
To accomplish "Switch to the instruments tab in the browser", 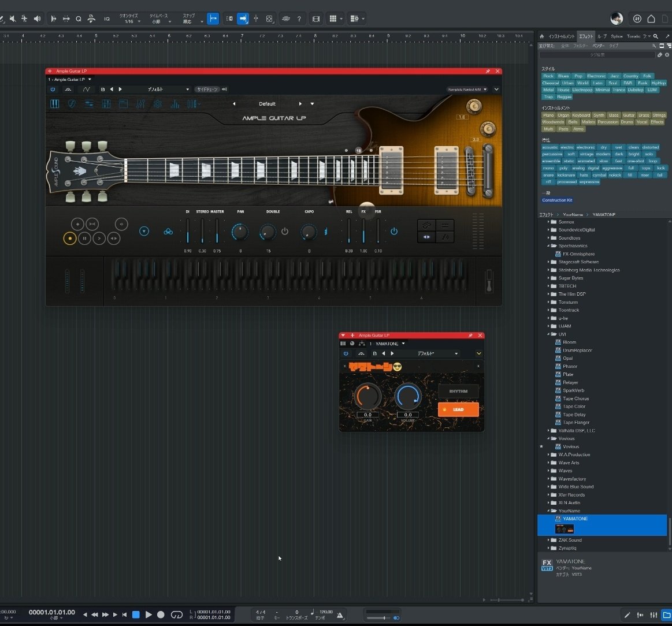I will coord(562,36).
